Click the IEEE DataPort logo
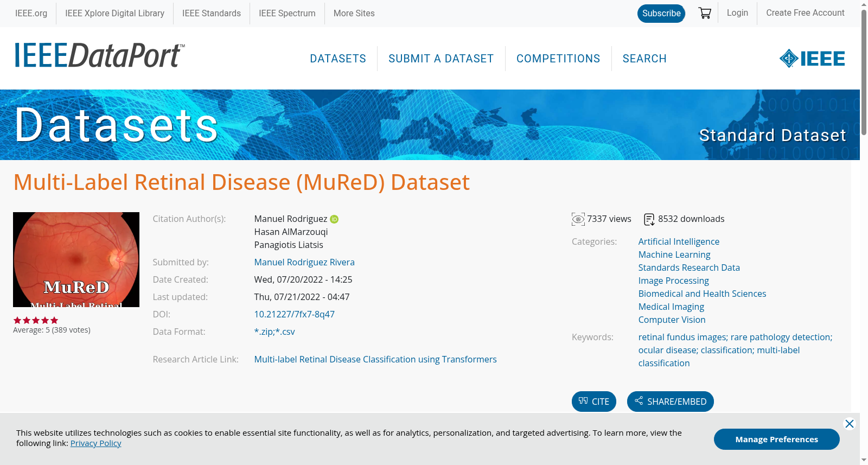Image resolution: width=868 pixels, height=465 pixels. click(x=100, y=55)
